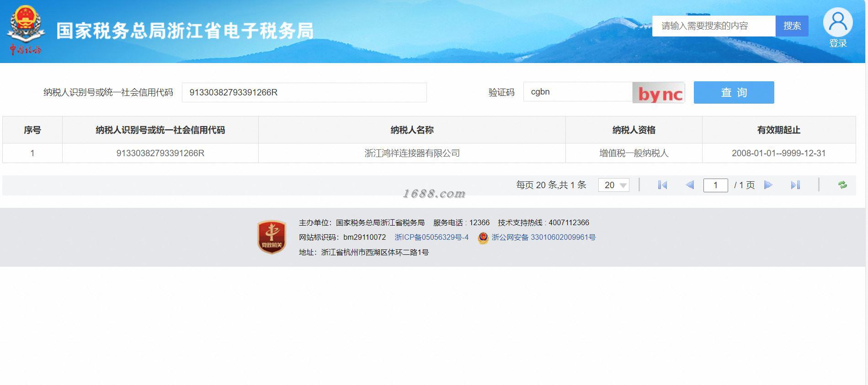Select the cell 浙江鸿祥连接器有限公司
This screenshot has width=868, height=385.
coord(412,153)
